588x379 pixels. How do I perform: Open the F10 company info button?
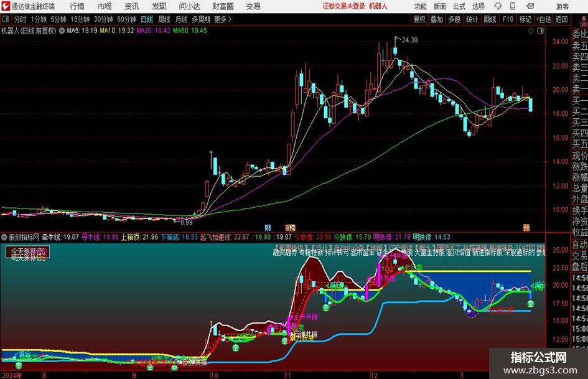click(508, 19)
